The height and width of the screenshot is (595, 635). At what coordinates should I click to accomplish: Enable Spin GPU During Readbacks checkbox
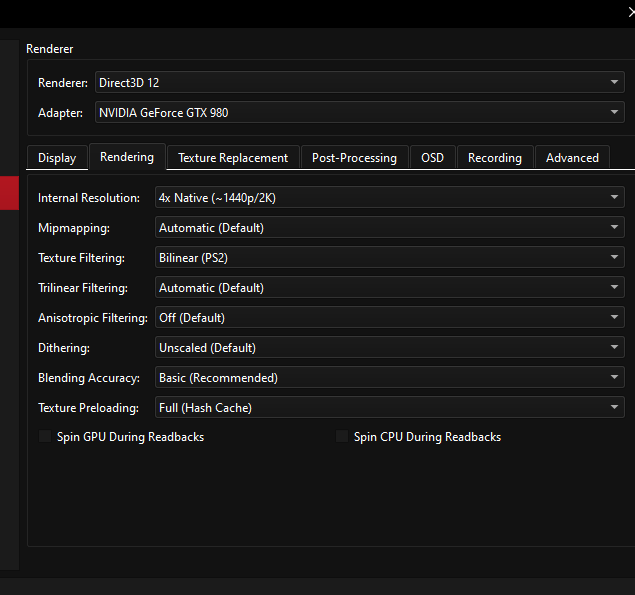click(45, 437)
